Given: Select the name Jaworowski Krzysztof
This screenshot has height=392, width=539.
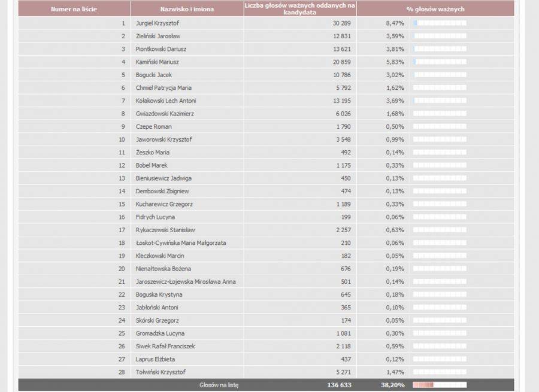Looking at the screenshot, I should point(163,139).
